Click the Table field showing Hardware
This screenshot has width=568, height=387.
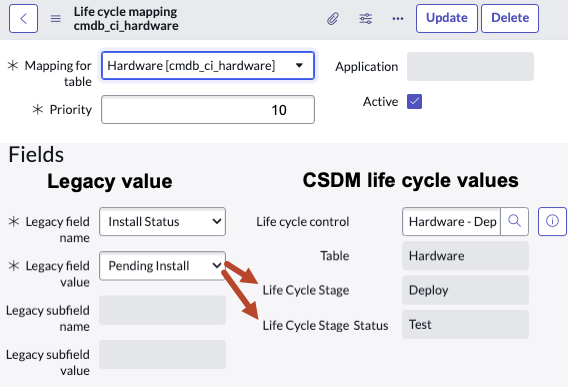(x=465, y=256)
